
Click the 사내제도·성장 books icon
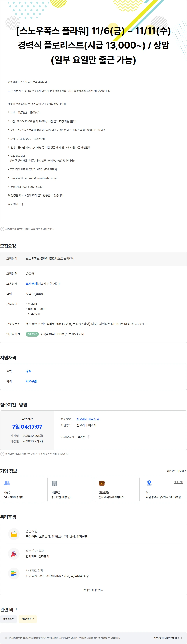(14, 573)
